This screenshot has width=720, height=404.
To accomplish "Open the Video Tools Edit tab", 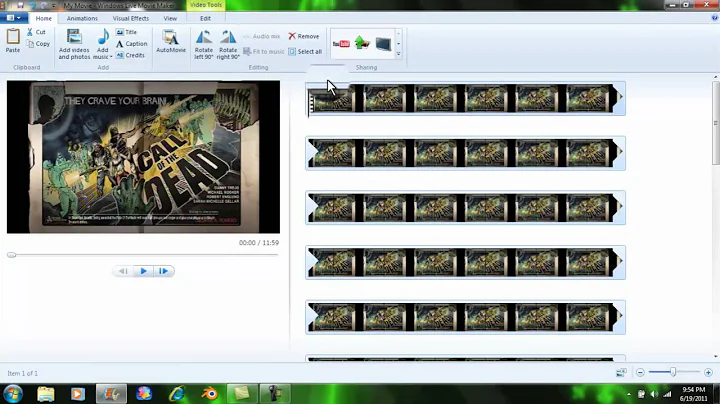I will (205, 18).
